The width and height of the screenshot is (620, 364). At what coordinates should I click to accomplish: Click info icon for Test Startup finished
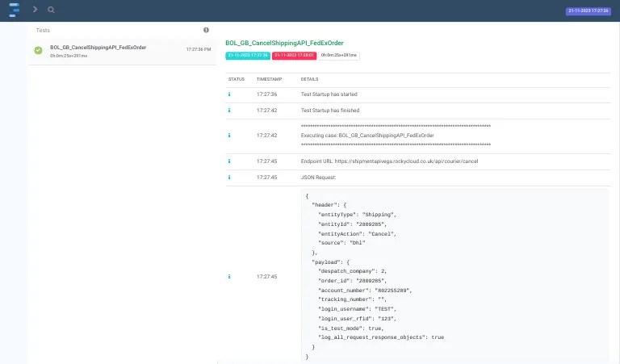tap(229, 111)
